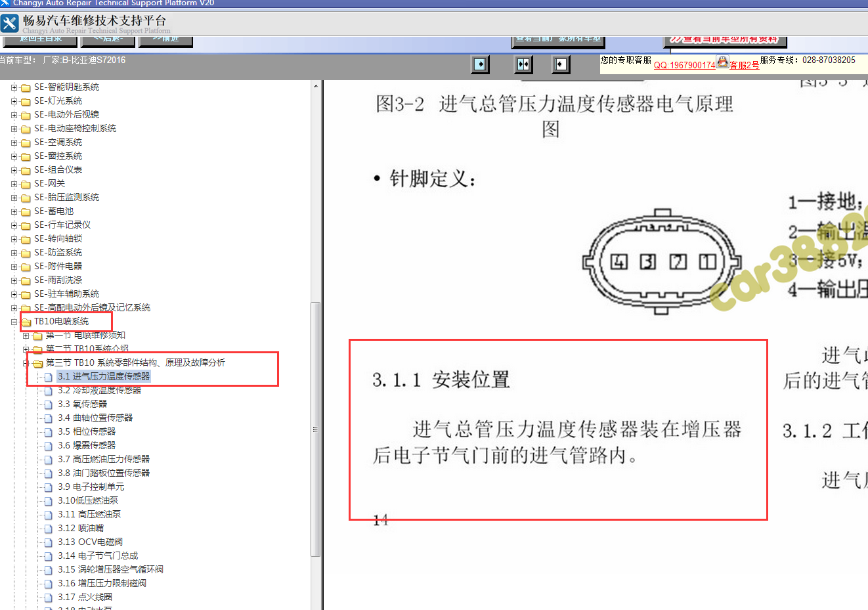
Task: Click the left pane-only layout icon
Action: click(481, 64)
